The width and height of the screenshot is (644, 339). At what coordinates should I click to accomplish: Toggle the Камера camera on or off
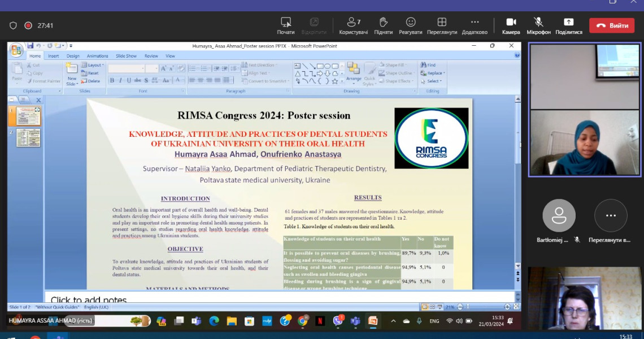[x=511, y=25]
